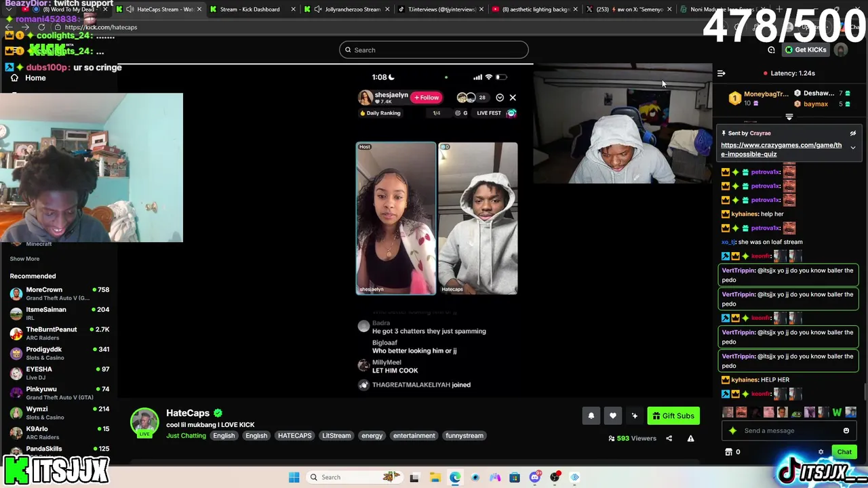
Task: Click Show More in sidebar
Action: (24, 259)
